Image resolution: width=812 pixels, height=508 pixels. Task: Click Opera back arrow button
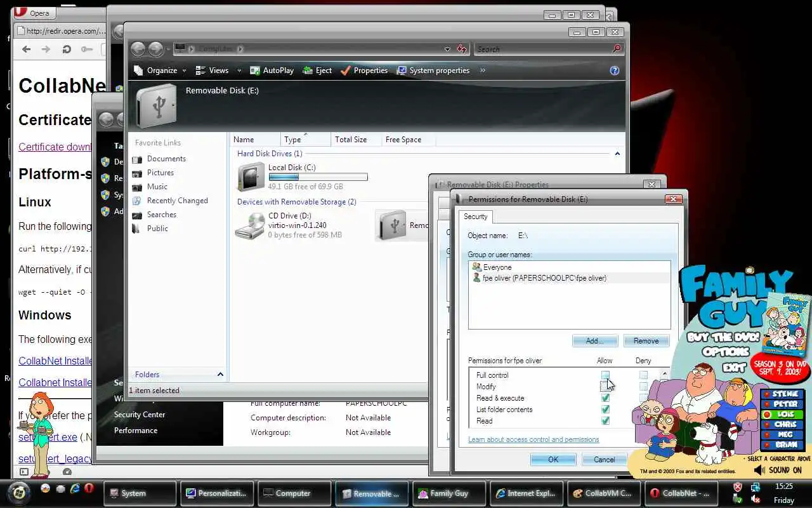click(26, 49)
